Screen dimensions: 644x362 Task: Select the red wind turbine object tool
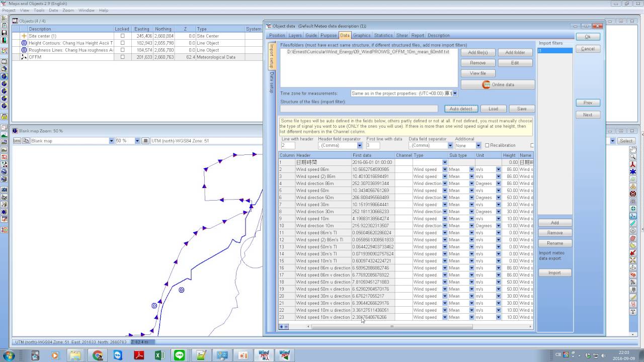pyautogui.click(x=633, y=164)
